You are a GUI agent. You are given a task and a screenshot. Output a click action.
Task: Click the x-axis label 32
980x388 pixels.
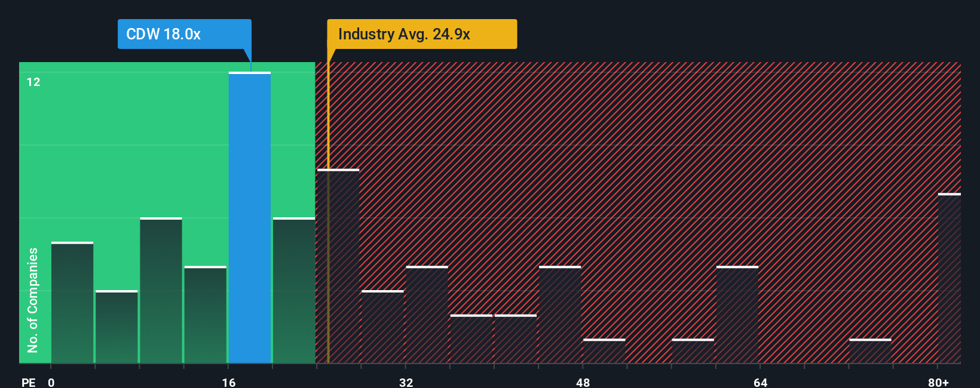pyautogui.click(x=406, y=382)
